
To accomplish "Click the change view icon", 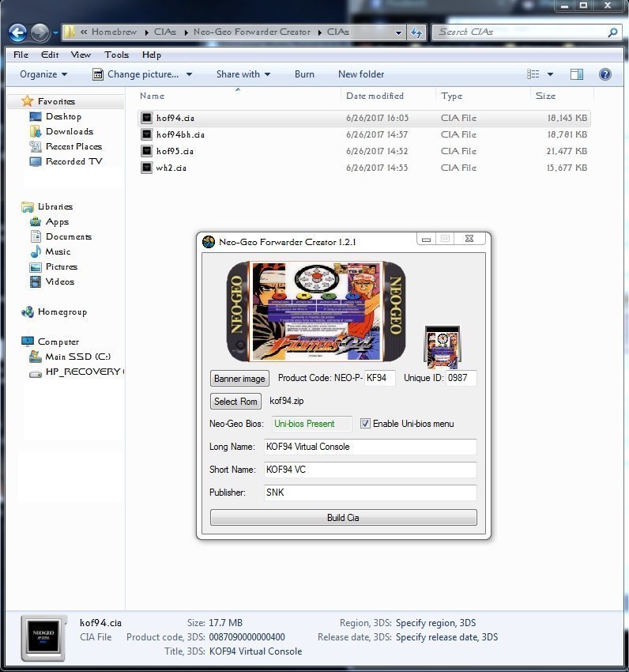I will tap(533, 74).
